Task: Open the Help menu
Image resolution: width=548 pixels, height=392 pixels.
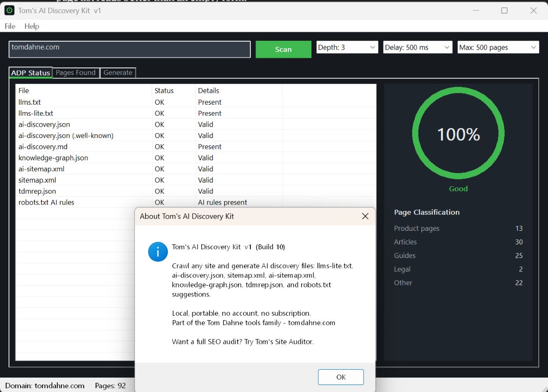Action: (32, 26)
